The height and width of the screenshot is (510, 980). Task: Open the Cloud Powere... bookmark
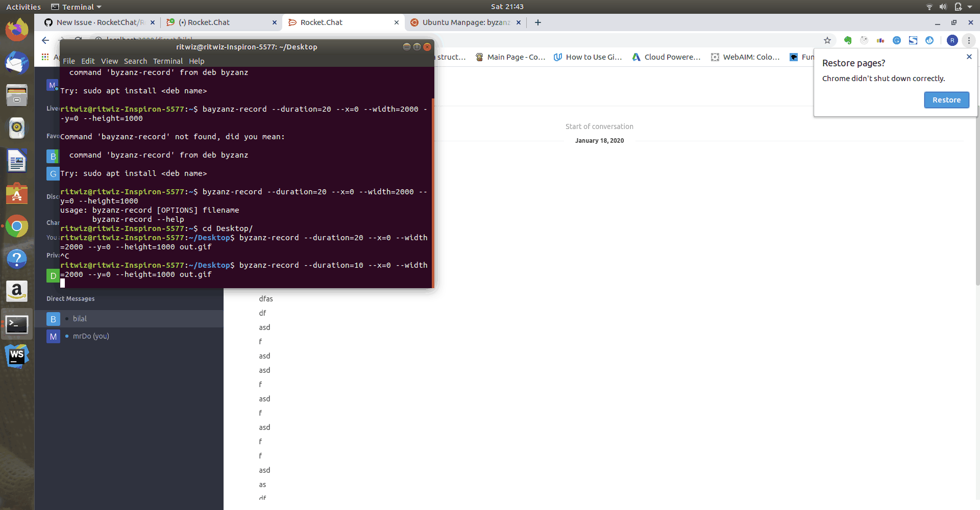tap(666, 57)
